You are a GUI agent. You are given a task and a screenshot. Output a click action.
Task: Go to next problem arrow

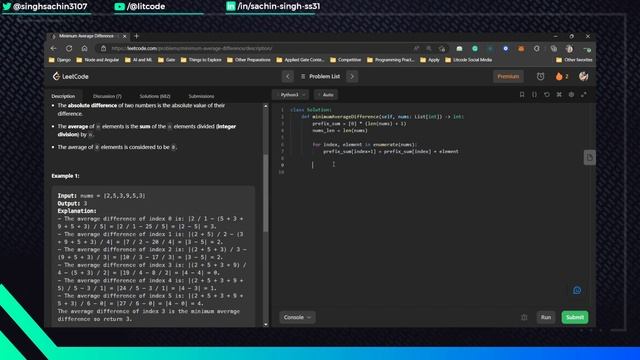[x=352, y=76]
